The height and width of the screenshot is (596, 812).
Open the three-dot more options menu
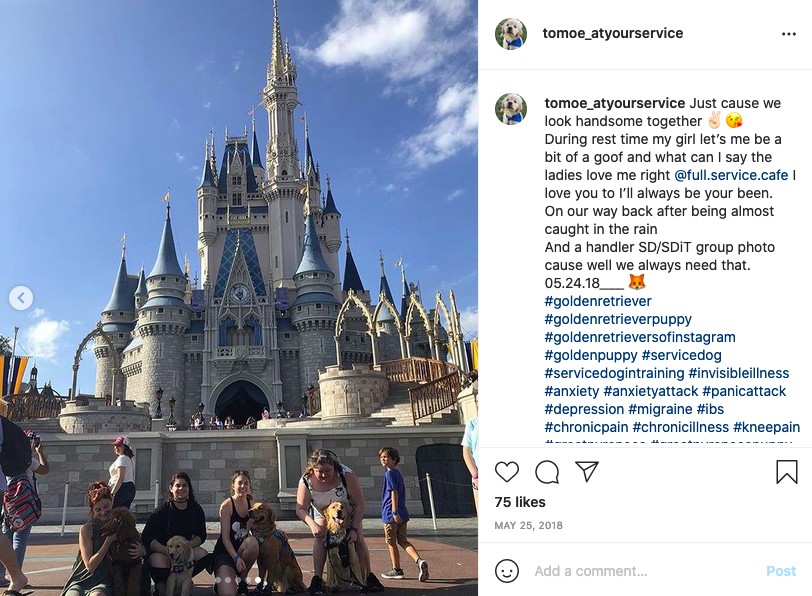789,34
